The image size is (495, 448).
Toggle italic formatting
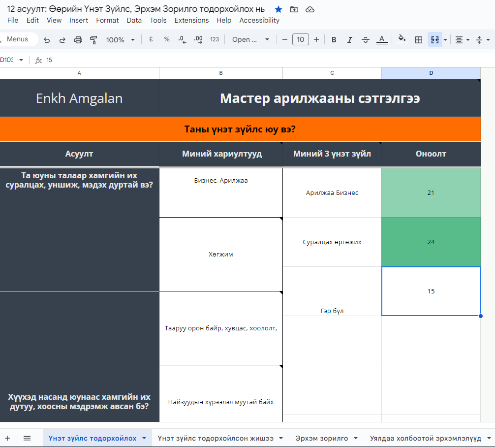coord(349,40)
